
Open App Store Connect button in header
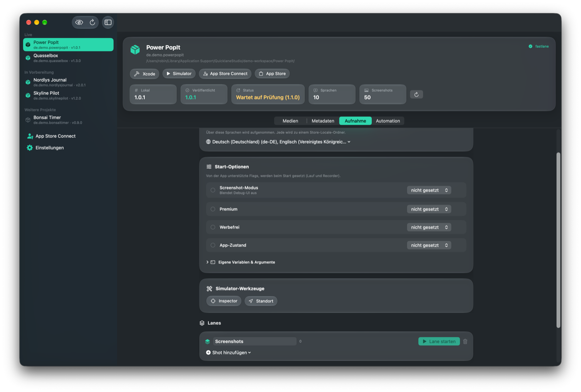click(225, 73)
